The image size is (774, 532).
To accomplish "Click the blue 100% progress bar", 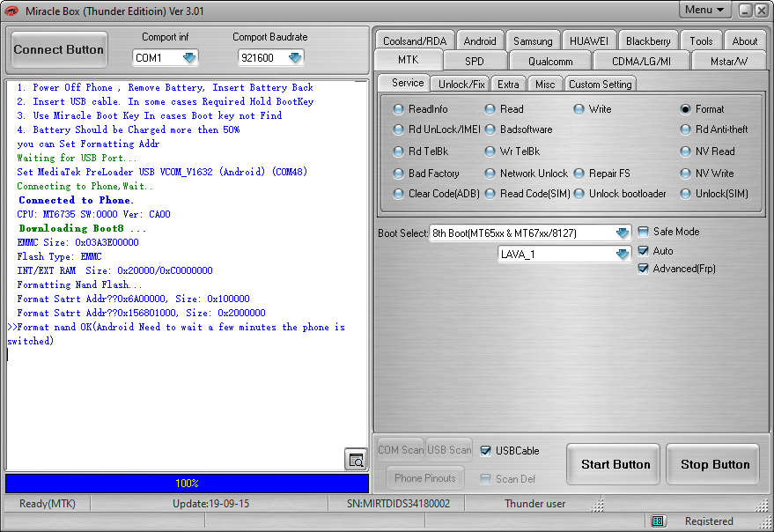I will tap(187, 483).
